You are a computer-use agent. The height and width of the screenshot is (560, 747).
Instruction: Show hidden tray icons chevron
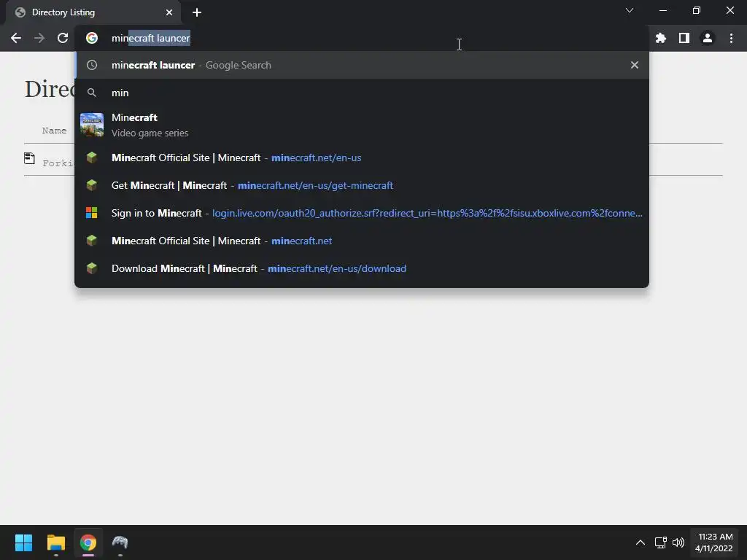[x=640, y=542]
